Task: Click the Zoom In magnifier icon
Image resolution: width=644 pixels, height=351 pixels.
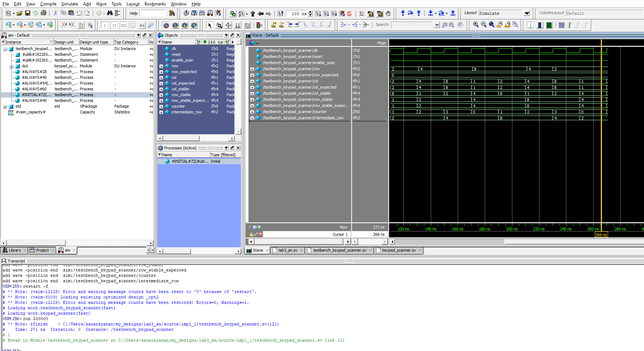Action: pyautogui.click(x=476, y=25)
